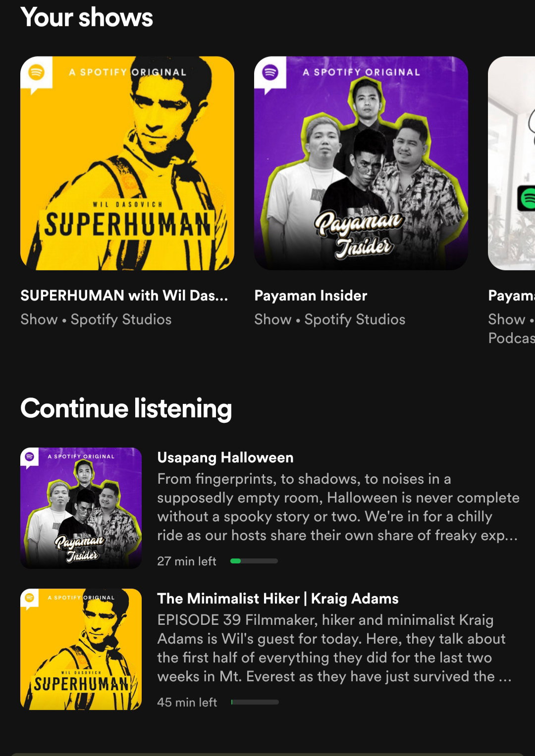The height and width of the screenshot is (756, 535).
Task: Click the 'SUPERHUMAN with Wil Das...' title
Action: (x=124, y=296)
